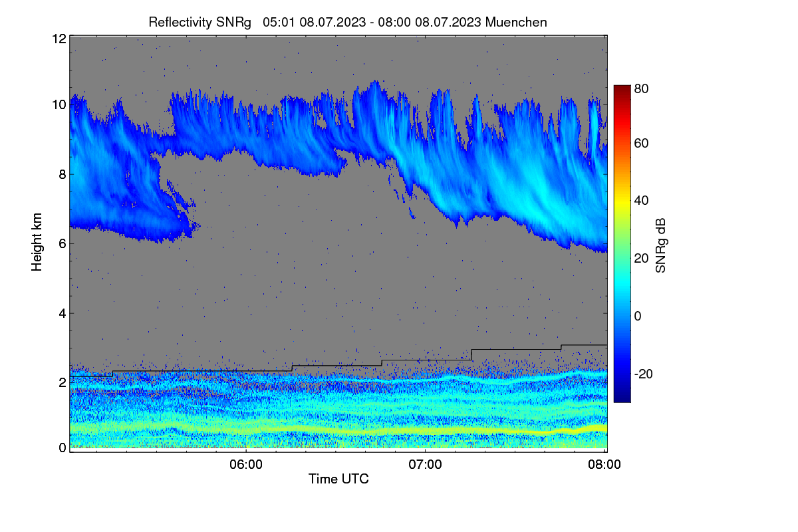Viewport: 798px width, 532px height.
Task: Click the 'Time UTC' axis label
Action: point(338,479)
